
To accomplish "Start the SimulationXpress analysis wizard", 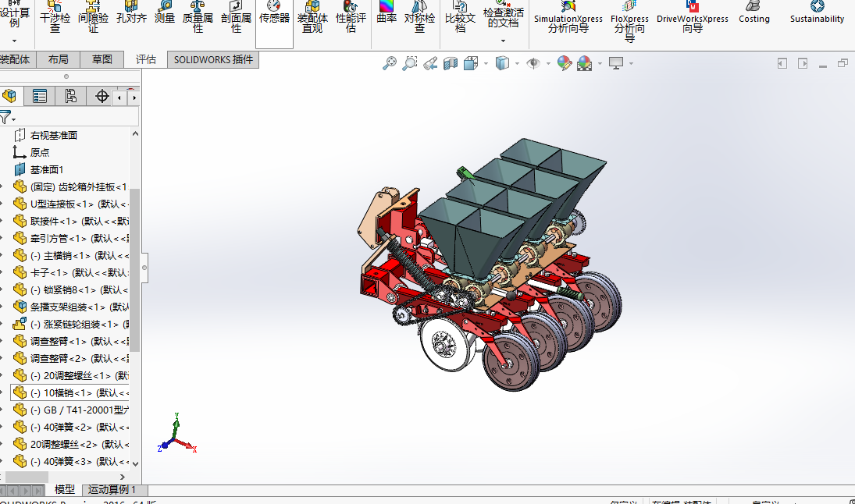I will click(x=568, y=17).
